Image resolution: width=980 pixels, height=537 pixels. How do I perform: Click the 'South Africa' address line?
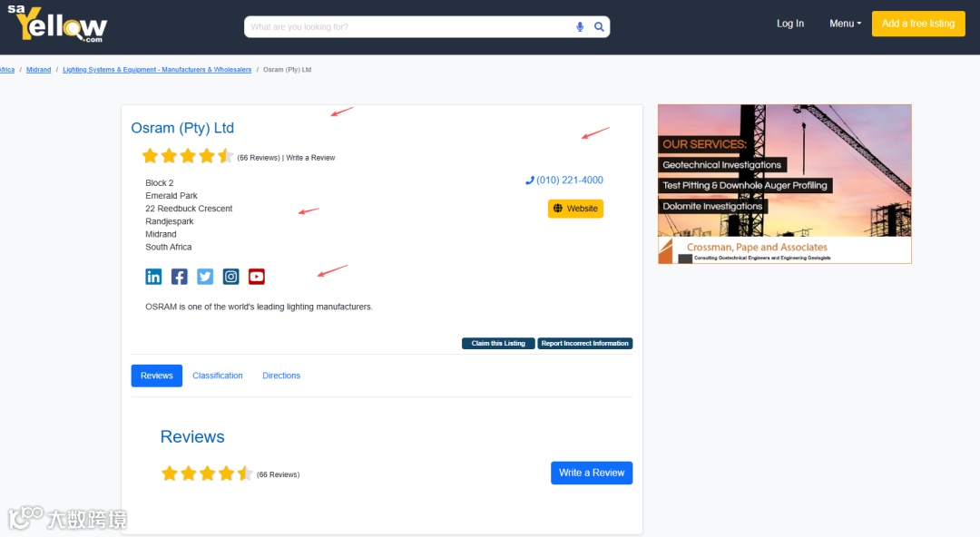169,247
